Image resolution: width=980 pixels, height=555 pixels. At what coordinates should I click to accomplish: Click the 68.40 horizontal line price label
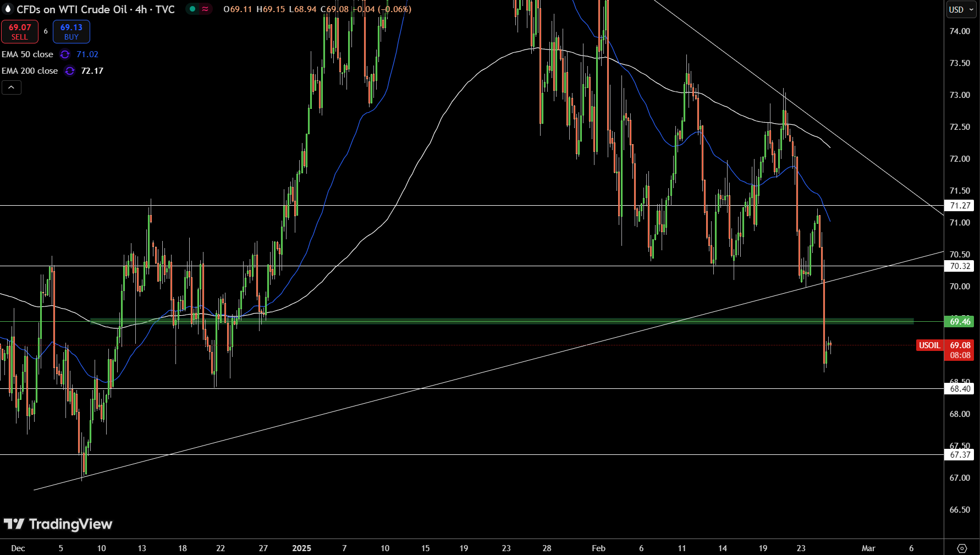click(960, 389)
